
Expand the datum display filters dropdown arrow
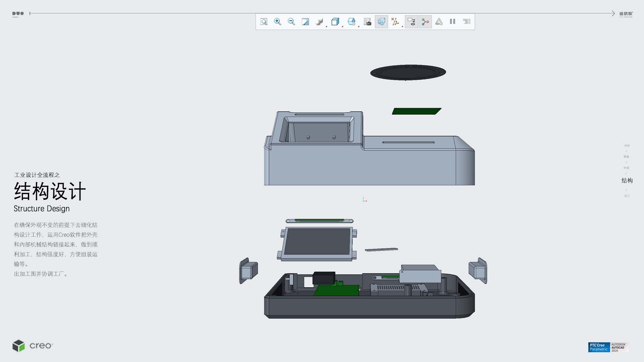[402, 26]
